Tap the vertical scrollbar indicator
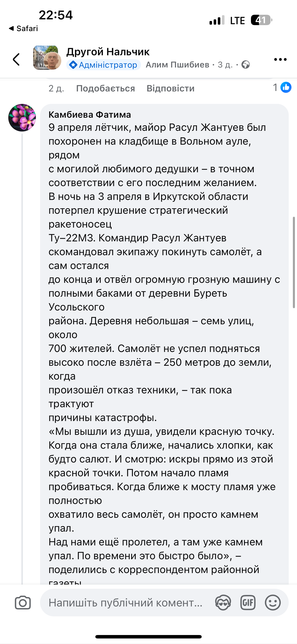The image size is (297, 644). point(294,263)
